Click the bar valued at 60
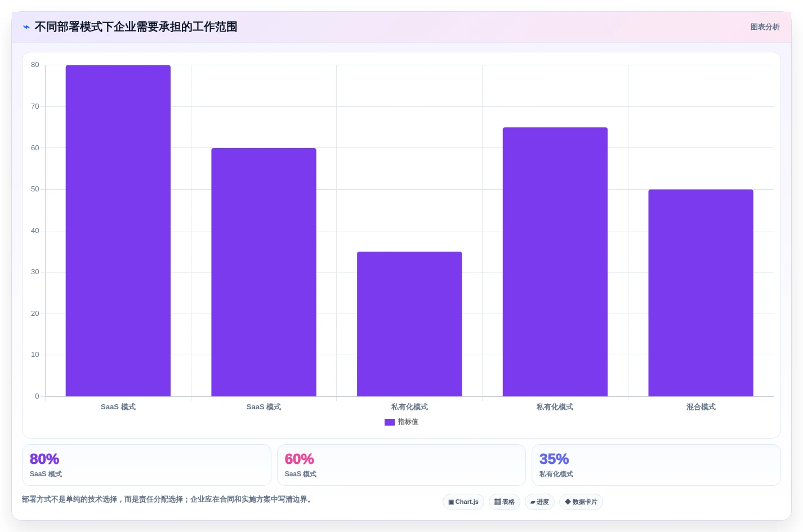Viewport: 803px width, 532px height. point(264,272)
